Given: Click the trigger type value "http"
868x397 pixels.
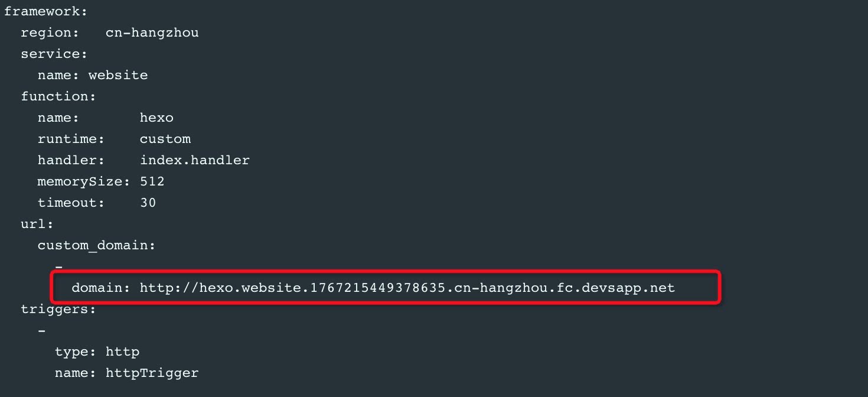Looking at the screenshot, I should coord(122,352).
